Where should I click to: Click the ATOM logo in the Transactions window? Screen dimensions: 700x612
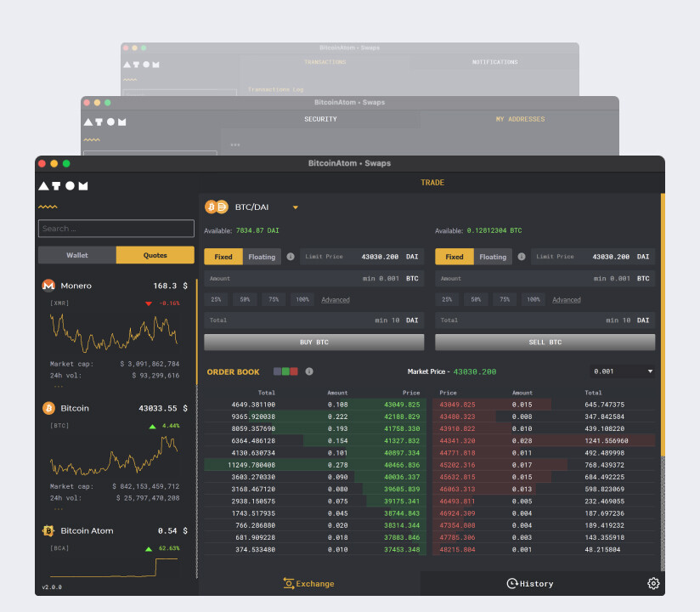141,65
